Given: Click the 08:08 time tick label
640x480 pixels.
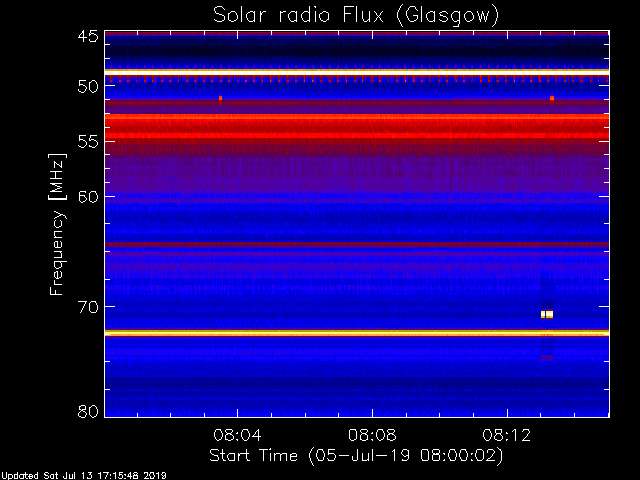Looking at the screenshot, I should [x=372, y=435].
